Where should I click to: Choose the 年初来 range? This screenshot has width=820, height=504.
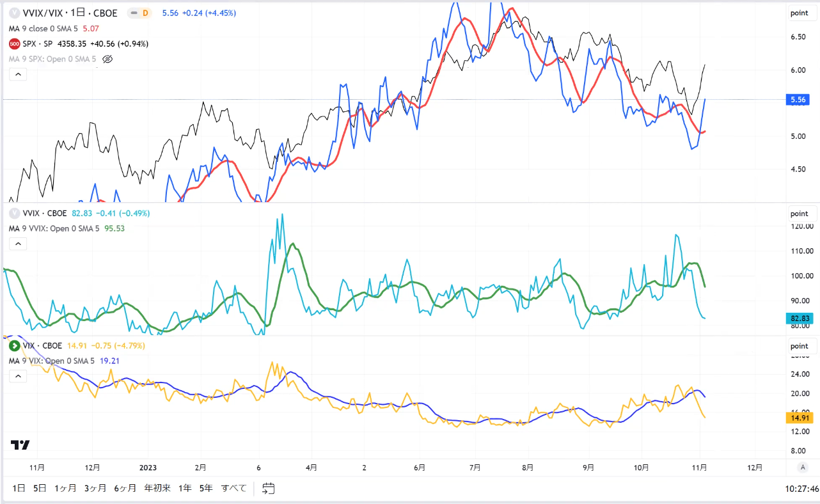[x=157, y=488]
